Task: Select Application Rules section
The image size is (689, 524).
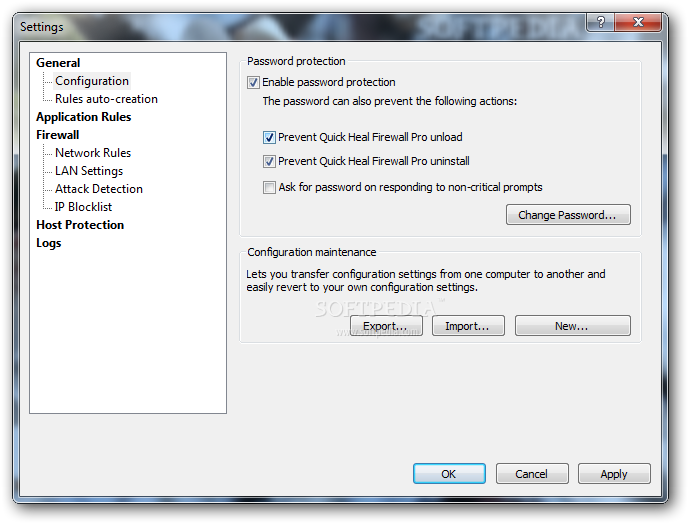Action: [x=83, y=117]
